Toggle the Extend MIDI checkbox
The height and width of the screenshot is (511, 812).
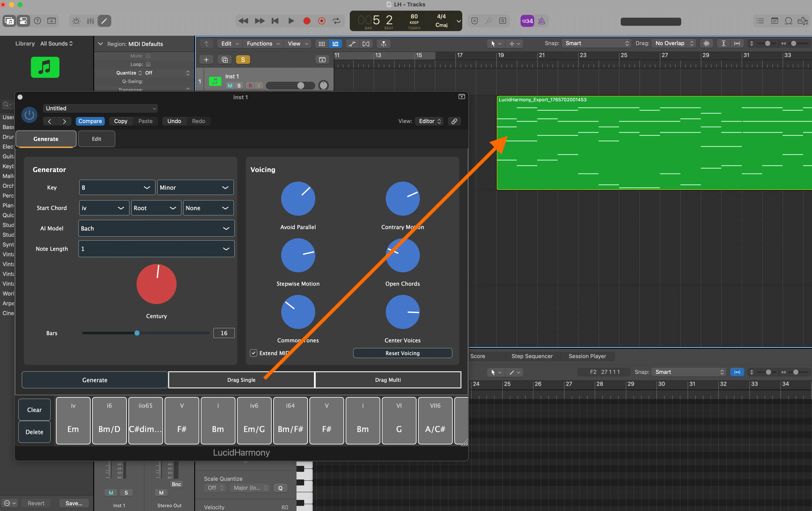coord(253,353)
